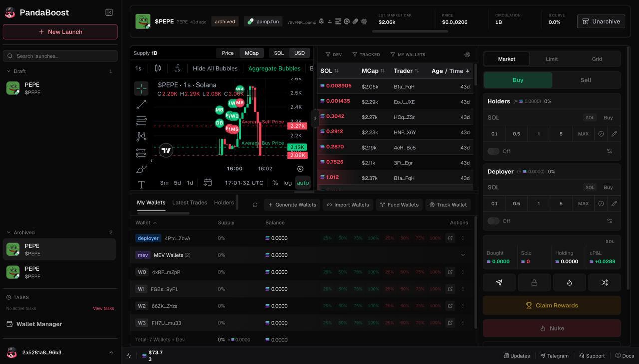
Task: Select the forecasting and measurement tool
Action: [141, 152]
